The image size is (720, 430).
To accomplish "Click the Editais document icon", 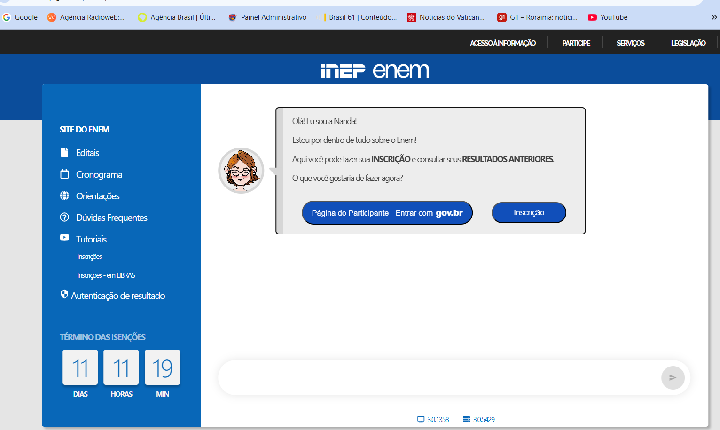I will [64, 153].
